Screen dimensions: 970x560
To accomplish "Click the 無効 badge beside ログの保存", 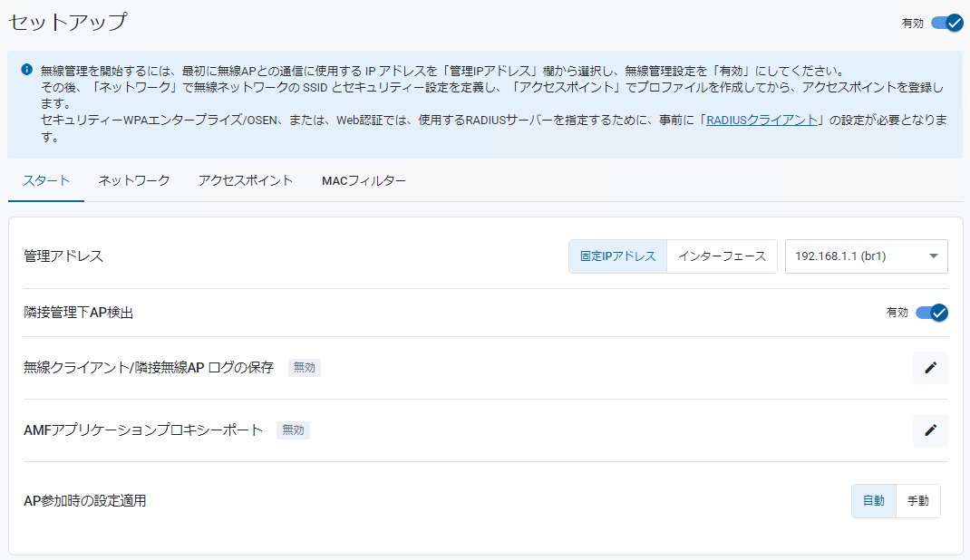I will [305, 368].
